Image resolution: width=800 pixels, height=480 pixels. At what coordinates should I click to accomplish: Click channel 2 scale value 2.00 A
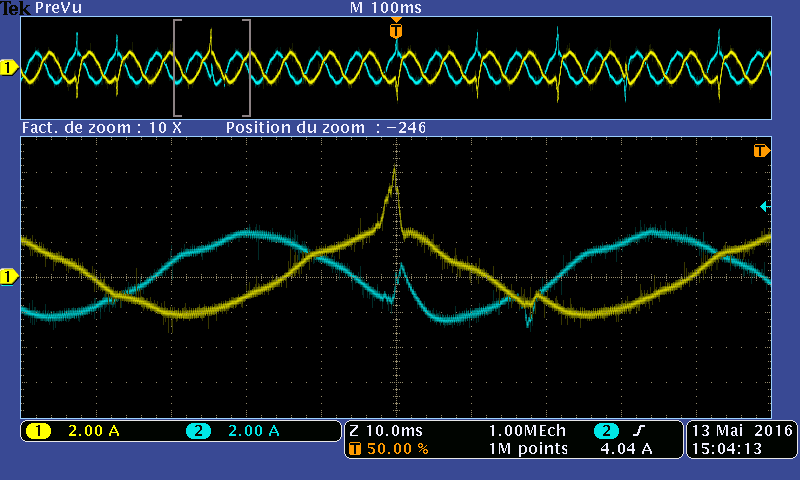point(254,431)
